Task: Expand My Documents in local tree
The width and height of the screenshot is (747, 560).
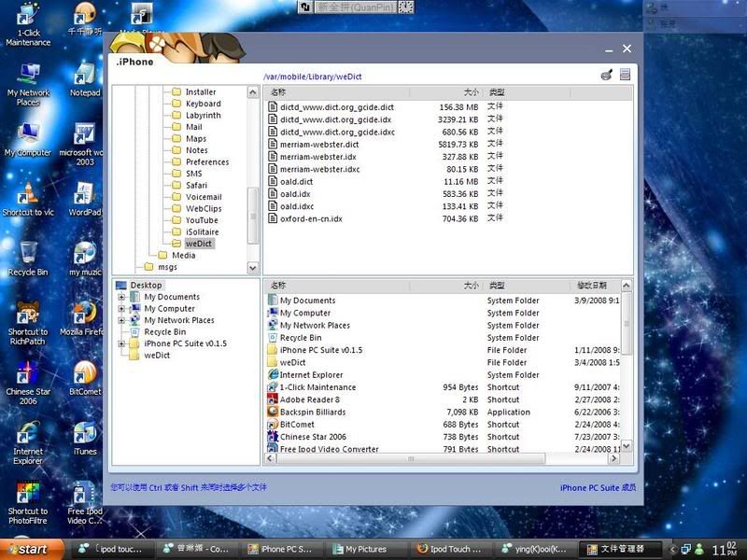Action: pyautogui.click(x=121, y=297)
